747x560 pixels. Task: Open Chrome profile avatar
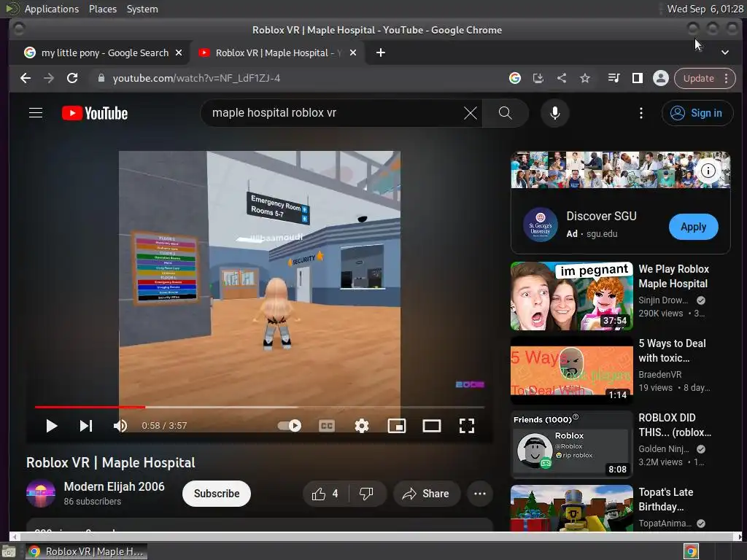661,78
